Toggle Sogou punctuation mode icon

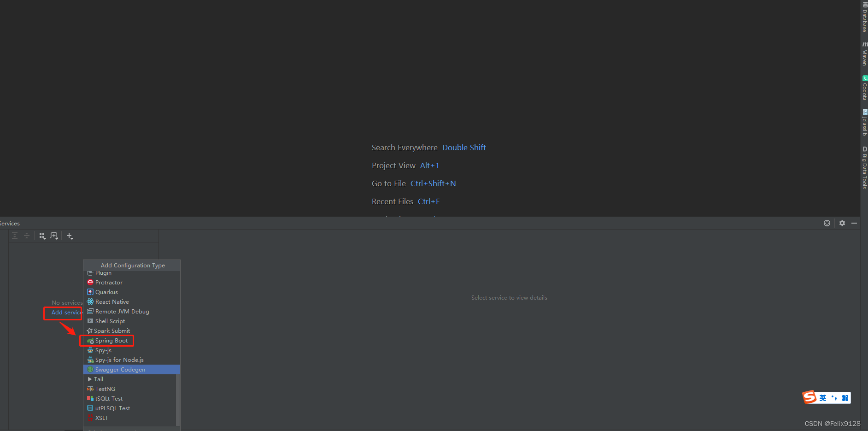pos(834,398)
